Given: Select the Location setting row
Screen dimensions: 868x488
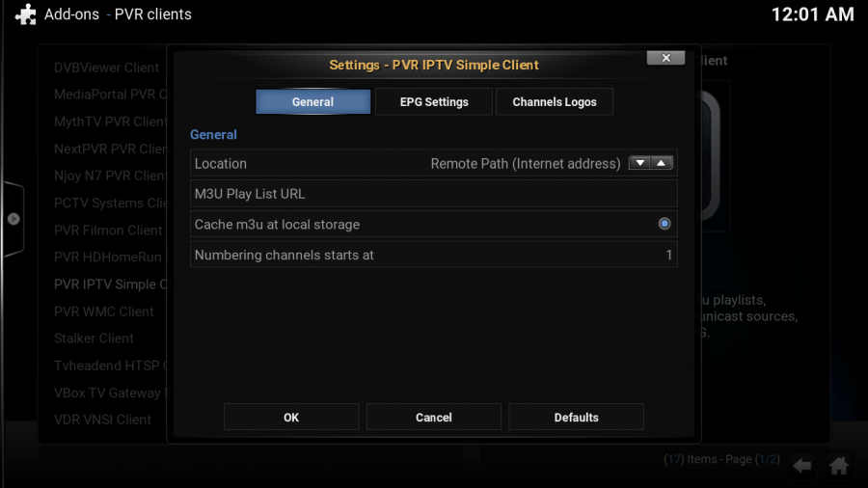Looking at the screenshot, I should point(433,163).
